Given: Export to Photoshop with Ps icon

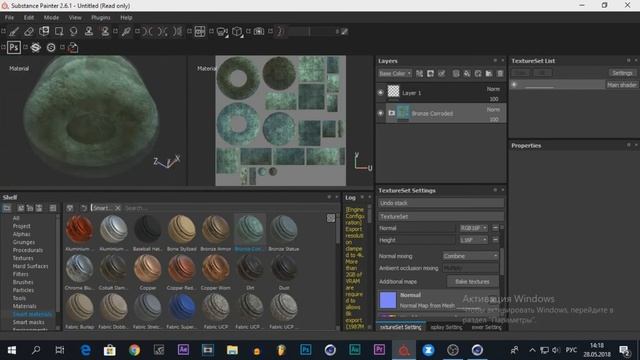Looking at the screenshot, I should pyautogui.click(x=14, y=47).
